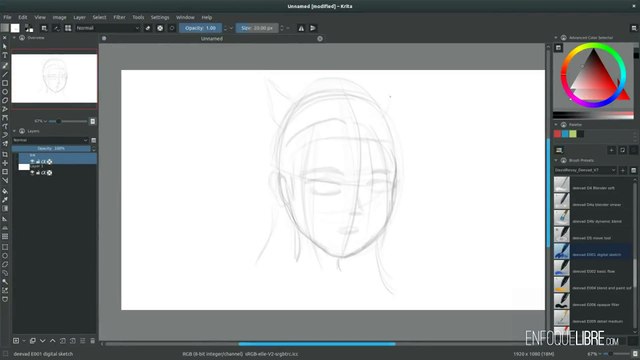Viewport: 640px width, 360px height.
Task: Select denvad D5 move tool brush preset
Action: point(593,235)
